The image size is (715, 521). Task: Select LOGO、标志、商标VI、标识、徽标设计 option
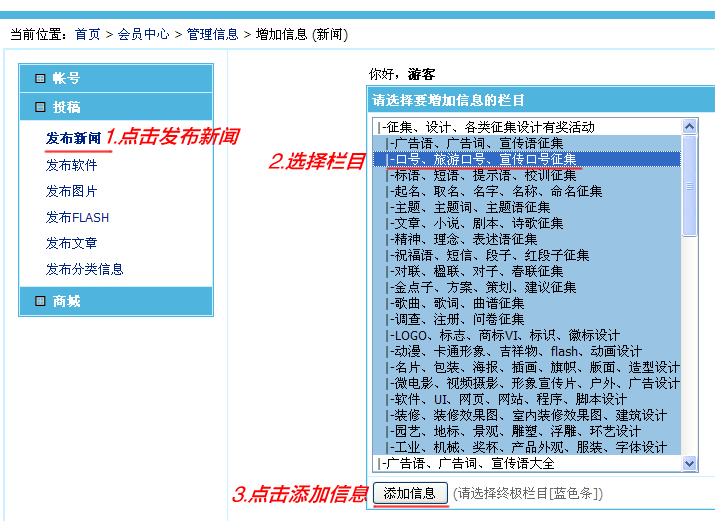click(x=527, y=335)
